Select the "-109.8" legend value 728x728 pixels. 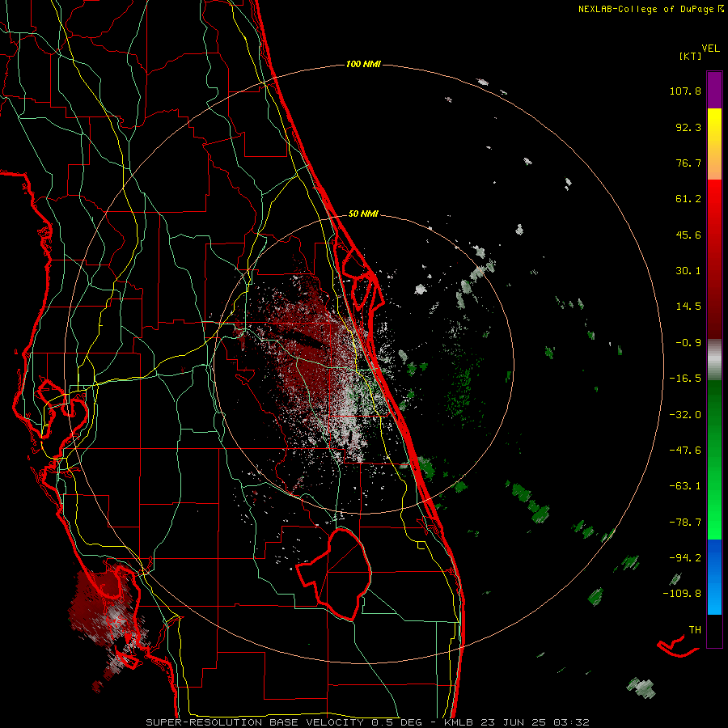(x=682, y=594)
